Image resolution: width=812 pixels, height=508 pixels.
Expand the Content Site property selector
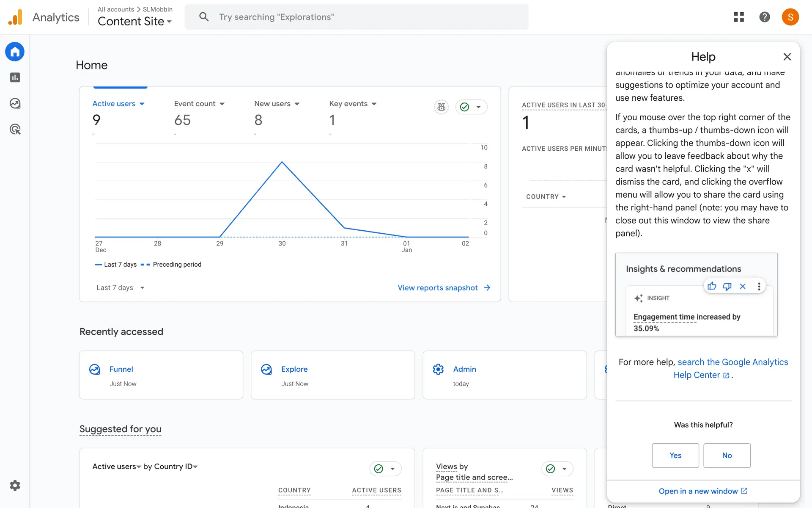tap(134, 21)
